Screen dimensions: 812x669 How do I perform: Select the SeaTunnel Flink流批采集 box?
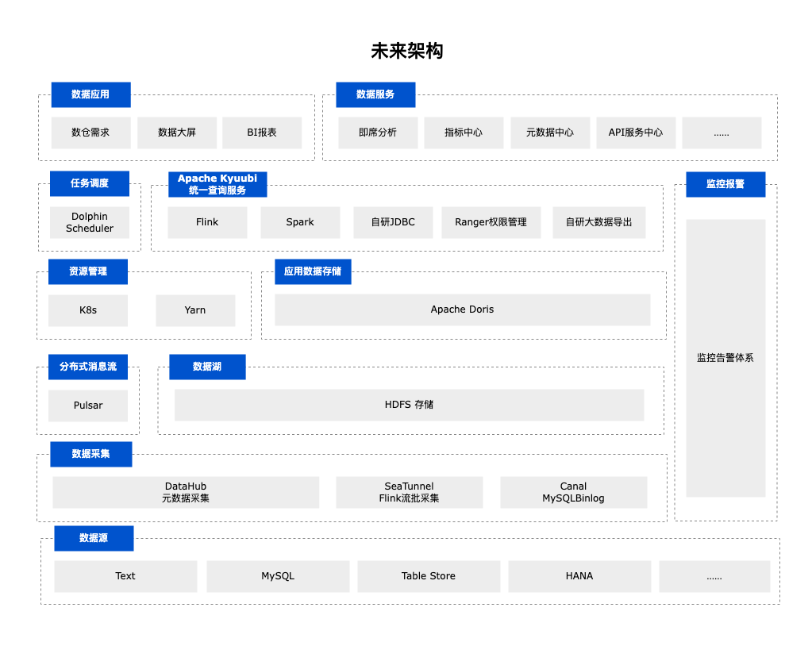pyautogui.click(x=409, y=493)
